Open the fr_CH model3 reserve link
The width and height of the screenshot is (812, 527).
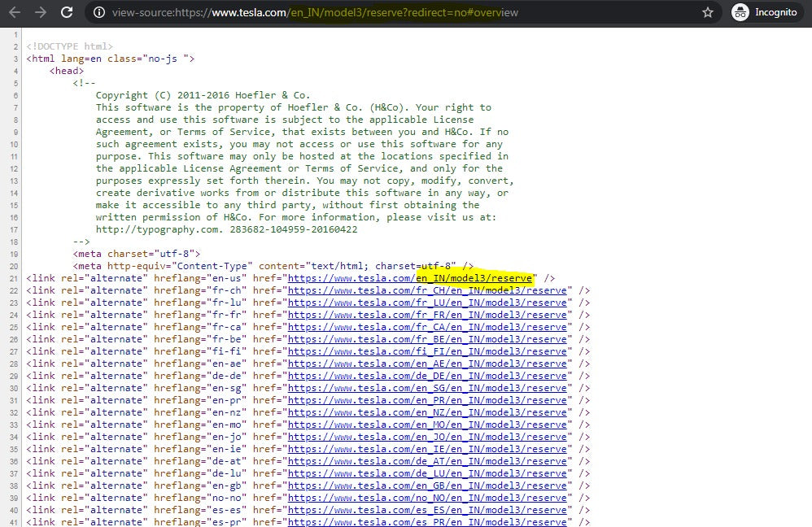[428, 290]
